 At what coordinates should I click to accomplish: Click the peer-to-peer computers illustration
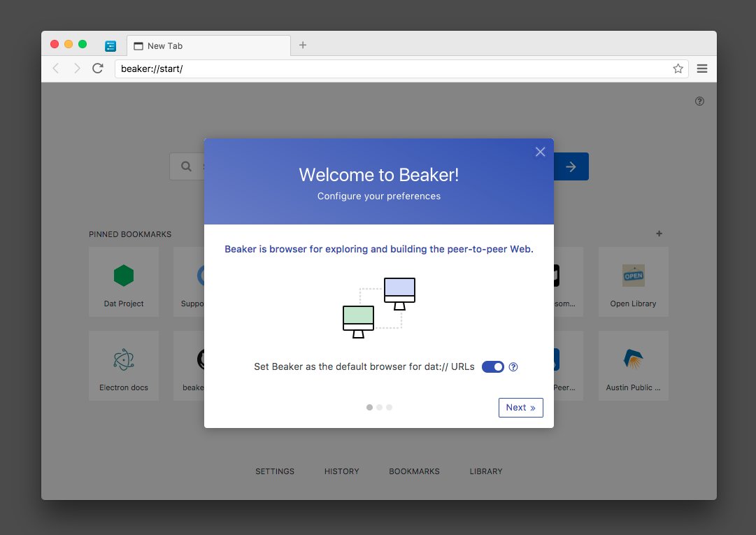pos(379,308)
